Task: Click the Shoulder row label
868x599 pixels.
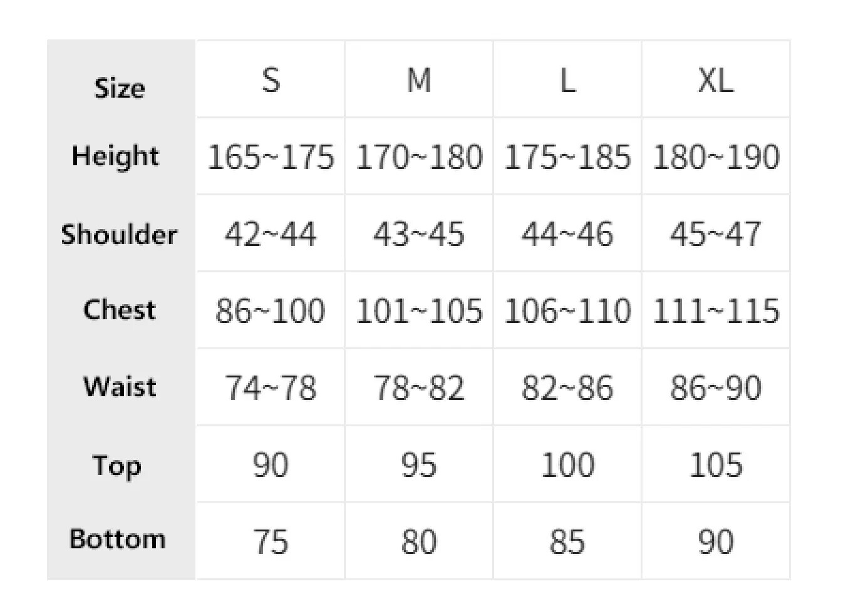Action: (x=119, y=234)
